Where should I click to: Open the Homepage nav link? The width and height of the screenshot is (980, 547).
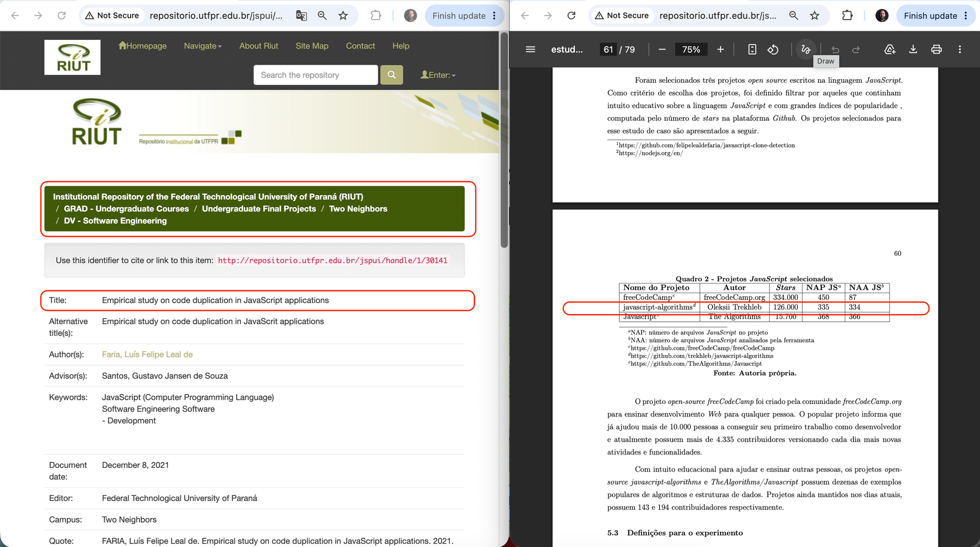pyautogui.click(x=142, y=46)
